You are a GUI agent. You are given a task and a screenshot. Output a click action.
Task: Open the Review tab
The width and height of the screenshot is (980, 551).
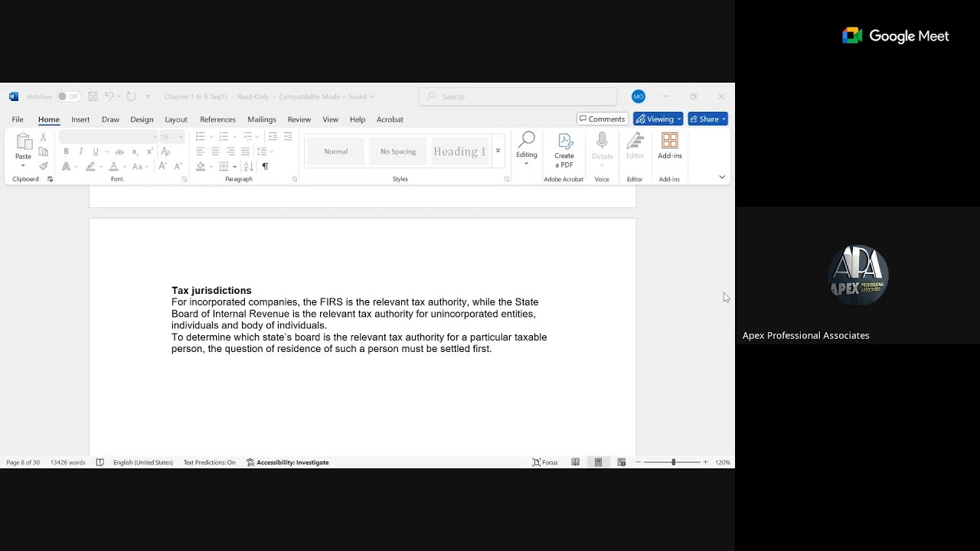coord(299,119)
